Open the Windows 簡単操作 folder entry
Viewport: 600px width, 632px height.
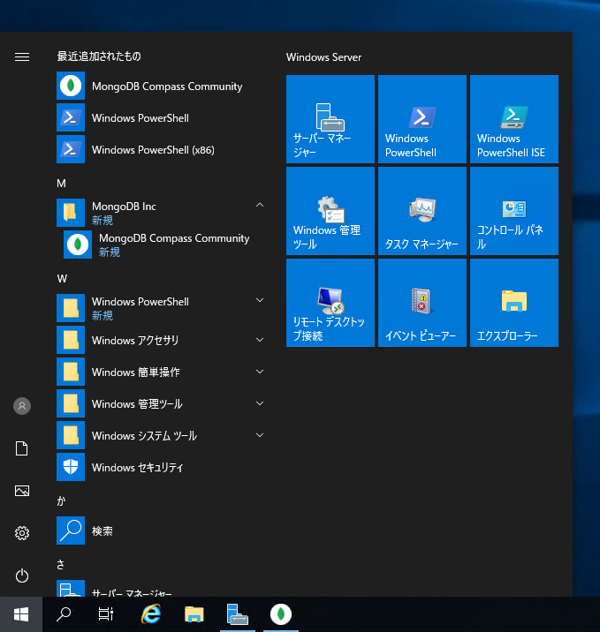point(161,372)
